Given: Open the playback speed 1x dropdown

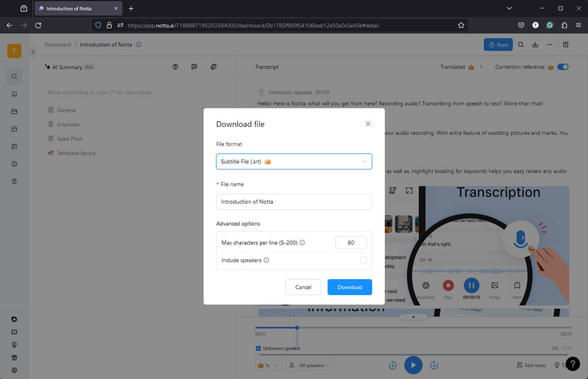Looking at the screenshot, I should (x=268, y=365).
